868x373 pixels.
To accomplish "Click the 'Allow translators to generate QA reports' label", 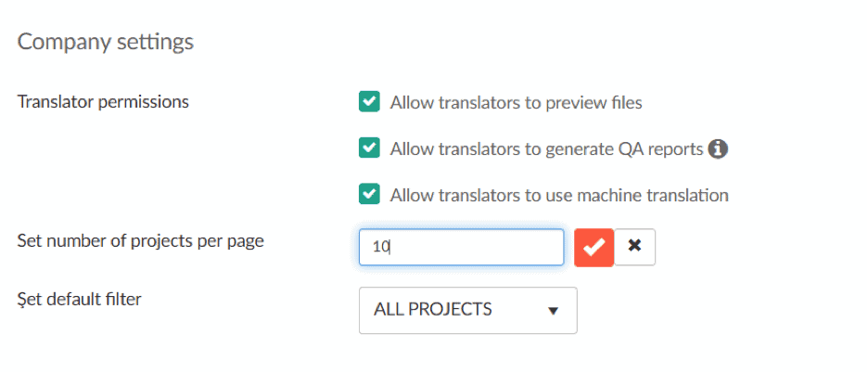I will click(x=547, y=149).
